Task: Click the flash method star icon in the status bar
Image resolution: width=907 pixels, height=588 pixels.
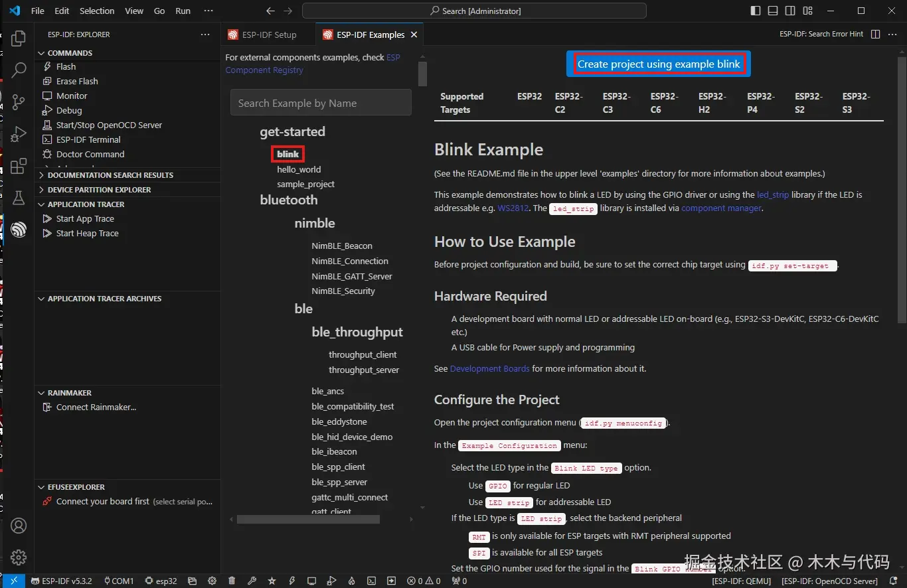Action: [272, 581]
